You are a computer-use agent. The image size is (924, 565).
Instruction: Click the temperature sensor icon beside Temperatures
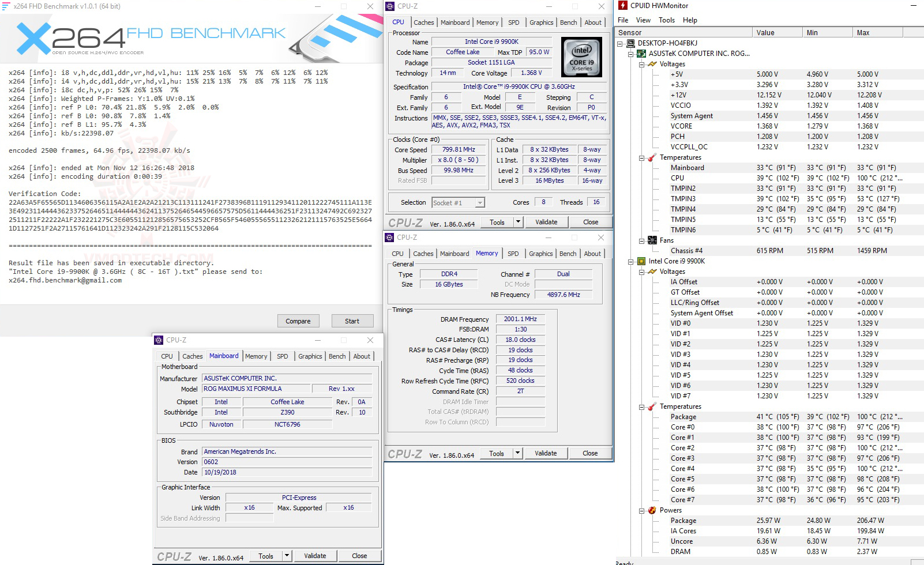point(651,157)
